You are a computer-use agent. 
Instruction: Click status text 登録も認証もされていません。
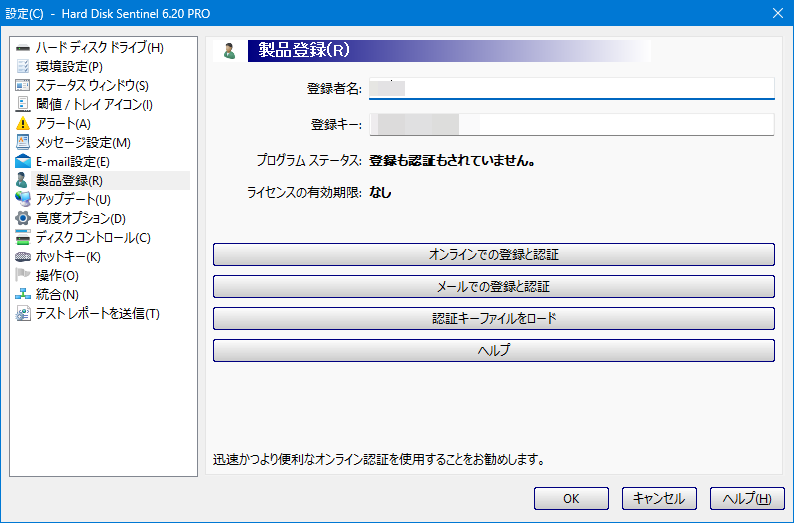(x=452, y=161)
